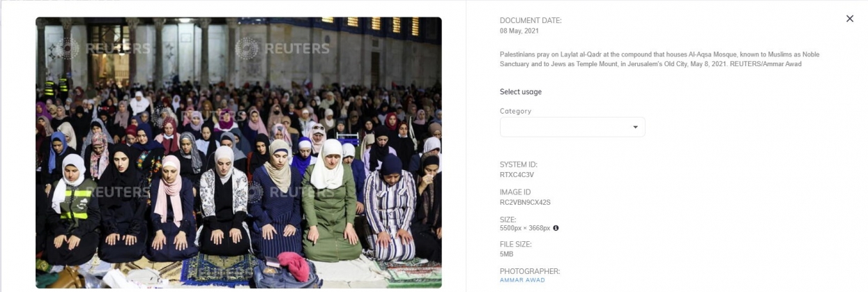
Task: Click the DOCUMENT DATE label
Action: [531, 21]
